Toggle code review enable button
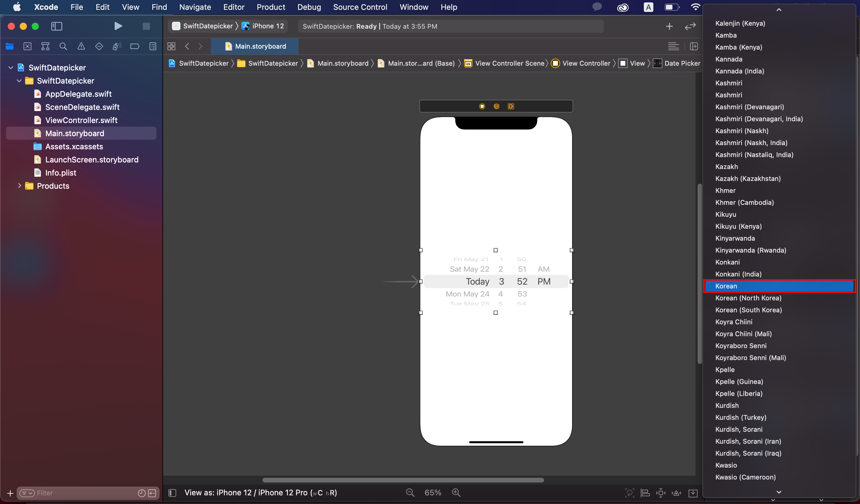Screen dimensions: 860x504 690,26
